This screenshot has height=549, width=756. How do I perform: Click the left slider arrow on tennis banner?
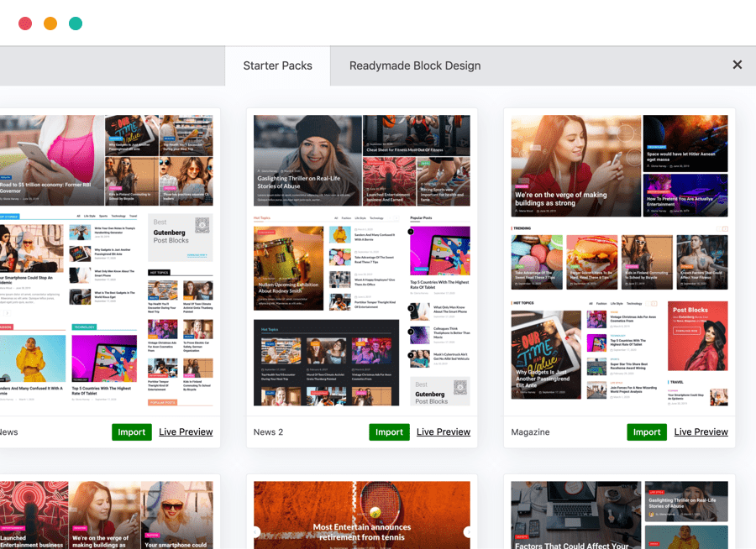point(257,531)
